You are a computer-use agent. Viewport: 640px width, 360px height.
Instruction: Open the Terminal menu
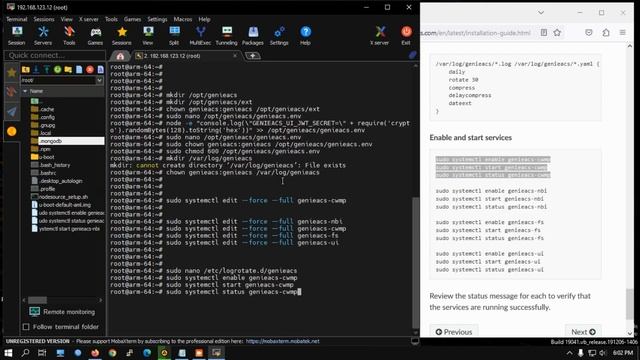click(x=16, y=19)
